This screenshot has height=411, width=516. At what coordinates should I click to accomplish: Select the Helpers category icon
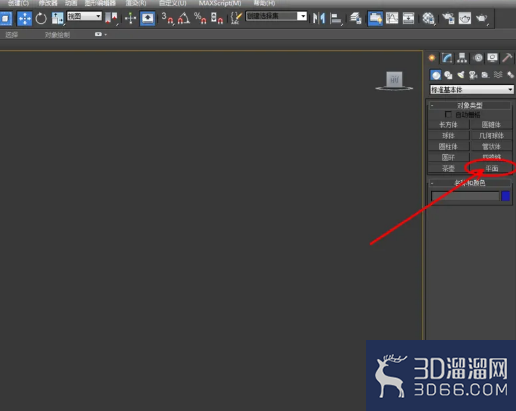point(485,75)
